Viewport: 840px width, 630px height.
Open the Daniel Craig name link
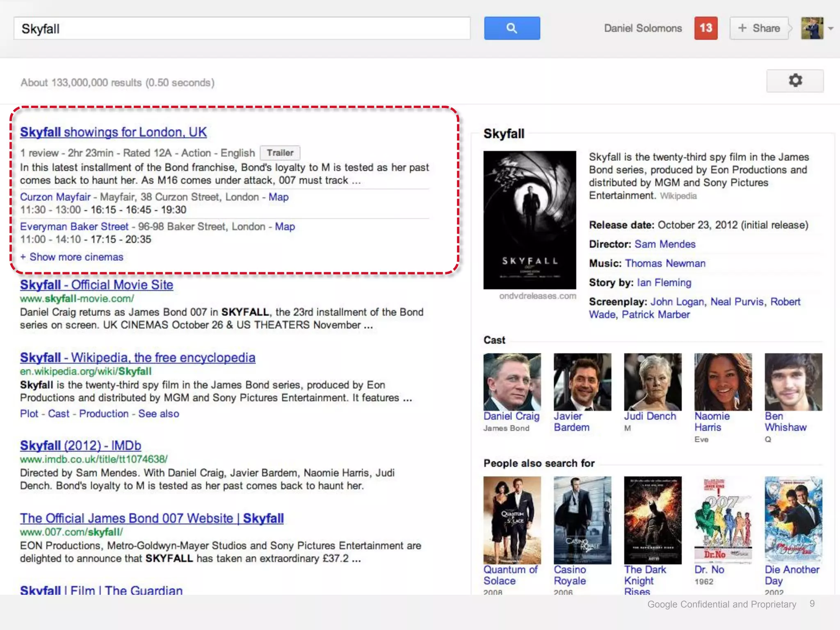coord(511,416)
